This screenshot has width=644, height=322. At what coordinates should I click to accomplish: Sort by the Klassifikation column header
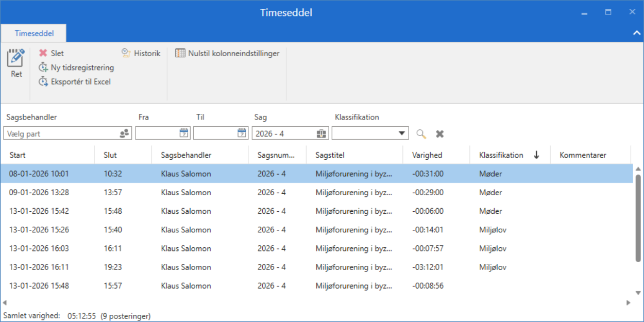[501, 155]
